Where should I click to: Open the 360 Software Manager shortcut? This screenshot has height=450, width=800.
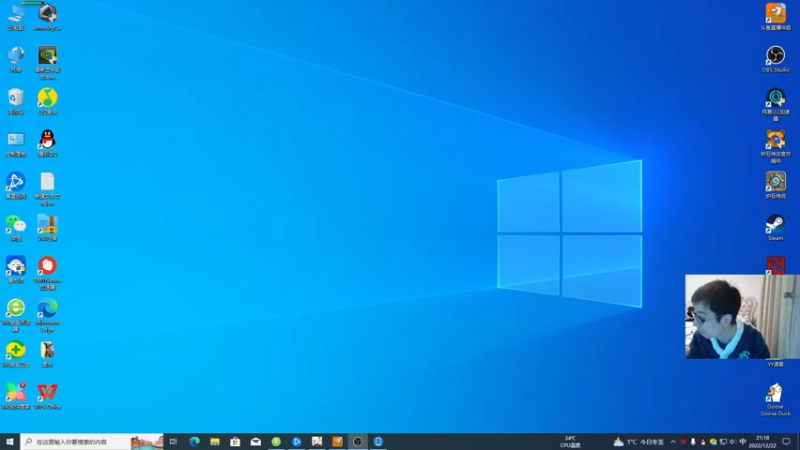pyautogui.click(x=16, y=396)
